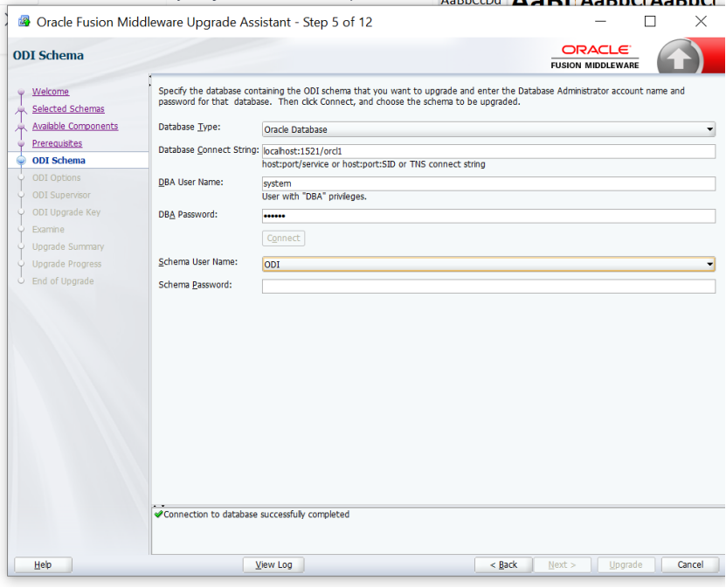Expand the Schema User Name dropdown arrow
The image size is (726, 588).
tap(709, 265)
